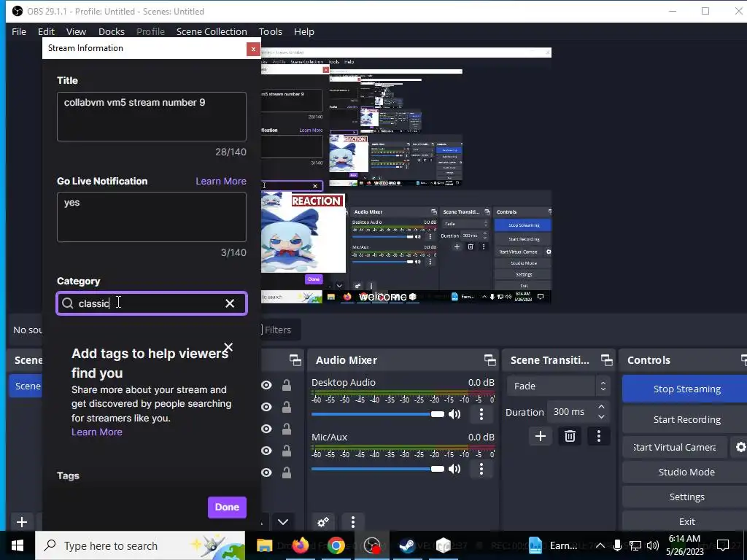747x560 pixels.
Task: Open virtual camera settings gear
Action: pos(740,447)
